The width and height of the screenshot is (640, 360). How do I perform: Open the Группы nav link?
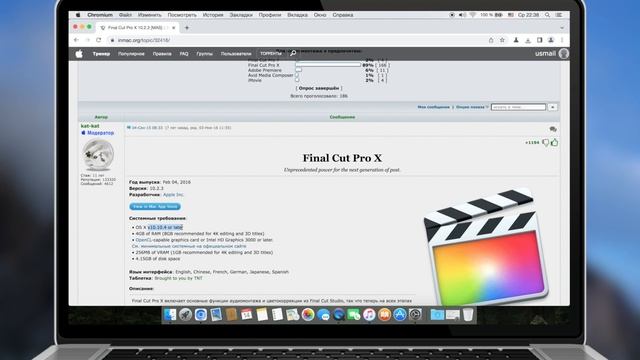pyautogui.click(x=204, y=53)
